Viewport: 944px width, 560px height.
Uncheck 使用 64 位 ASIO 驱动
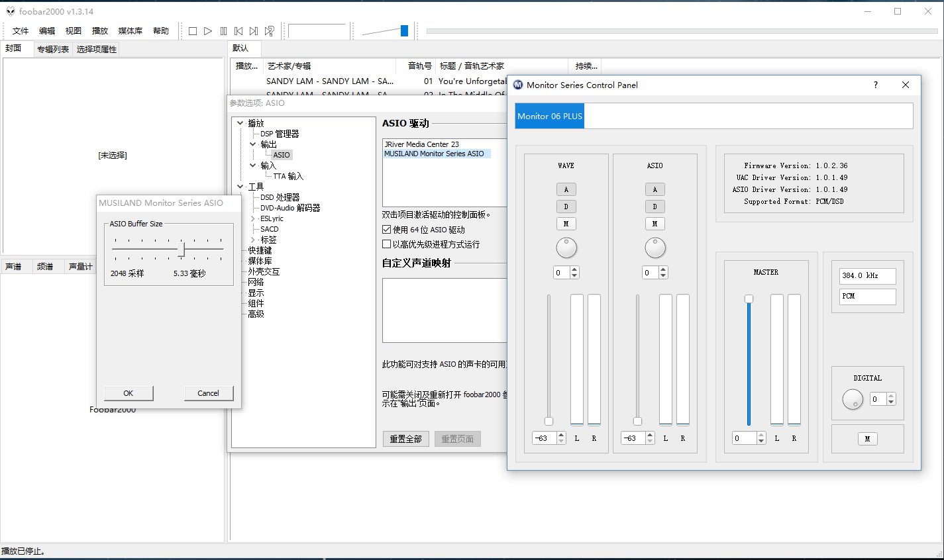(x=387, y=230)
